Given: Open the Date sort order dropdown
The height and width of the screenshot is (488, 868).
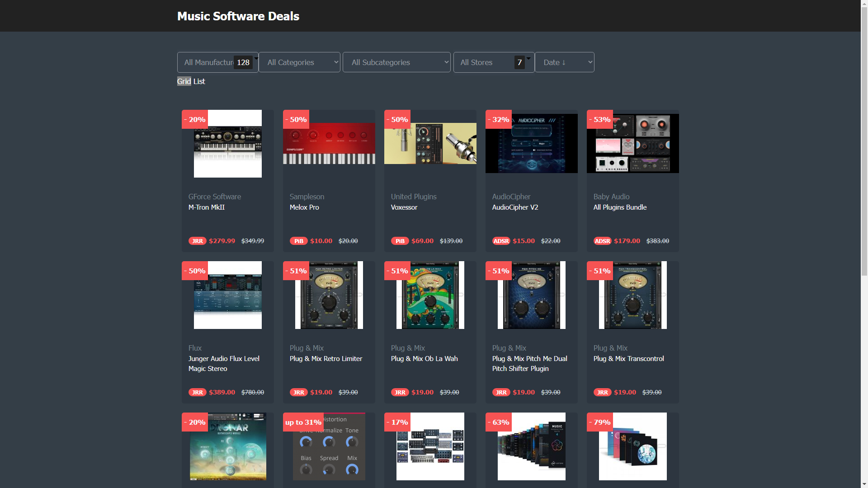Looking at the screenshot, I should pyautogui.click(x=564, y=62).
